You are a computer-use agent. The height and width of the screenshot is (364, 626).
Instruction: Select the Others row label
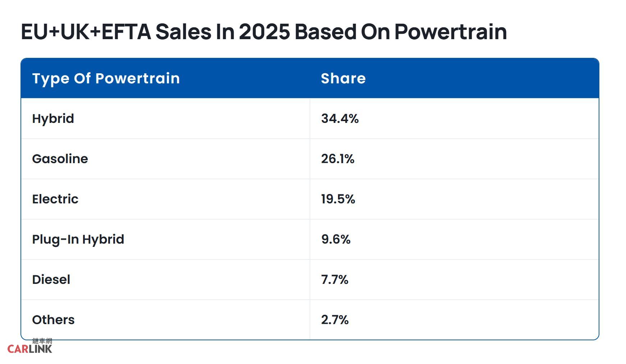tap(53, 320)
